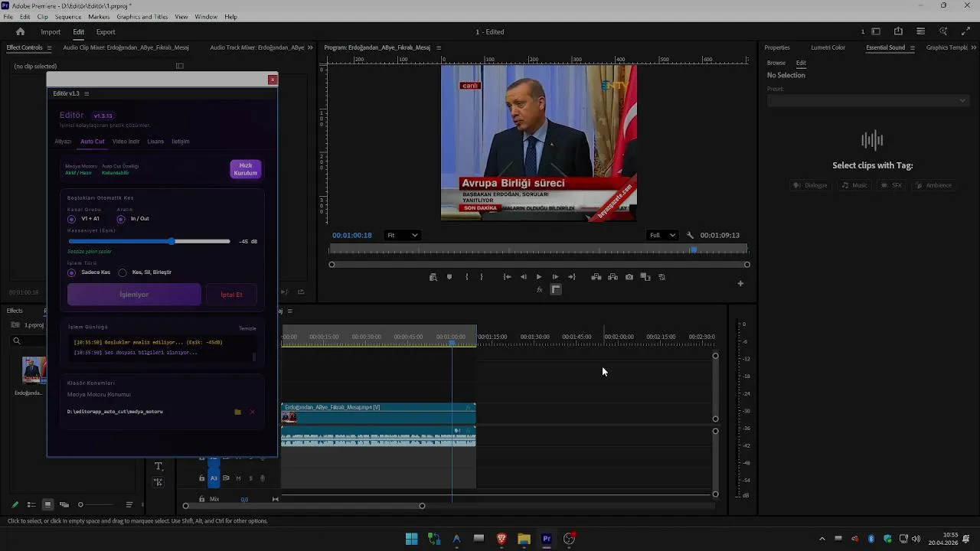Select the tool below the Type tool
The image size is (980, 551).
click(x=158, y=482)
